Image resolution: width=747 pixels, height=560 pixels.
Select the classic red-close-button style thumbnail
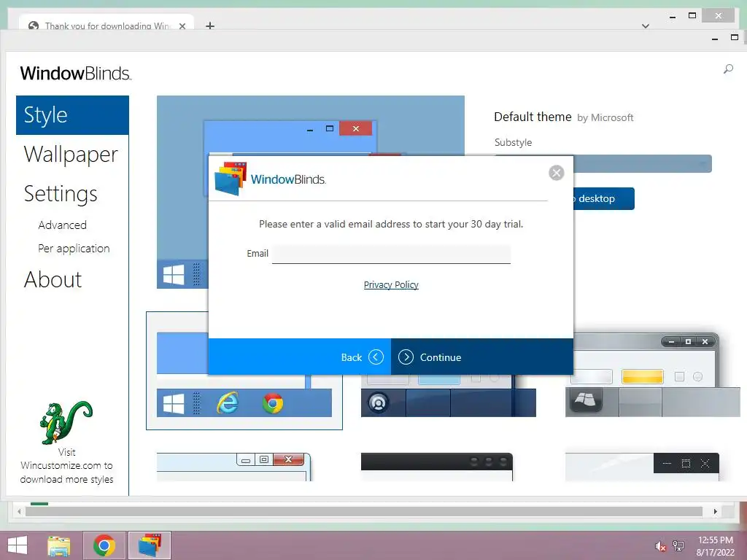234,467
